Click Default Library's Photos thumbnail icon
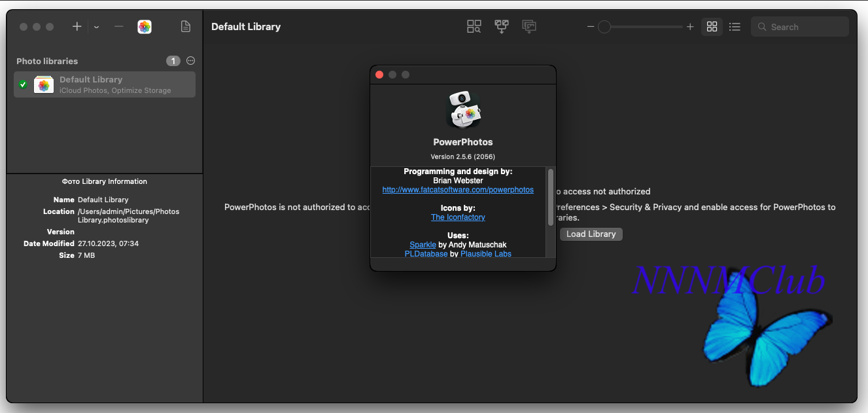This screenshot has height=413, width=868. tap(44, 85)
